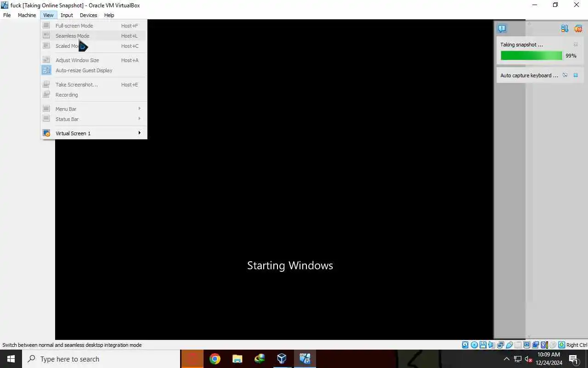Open the Windows Start menu
588x368 pixels.
point(11,359)
